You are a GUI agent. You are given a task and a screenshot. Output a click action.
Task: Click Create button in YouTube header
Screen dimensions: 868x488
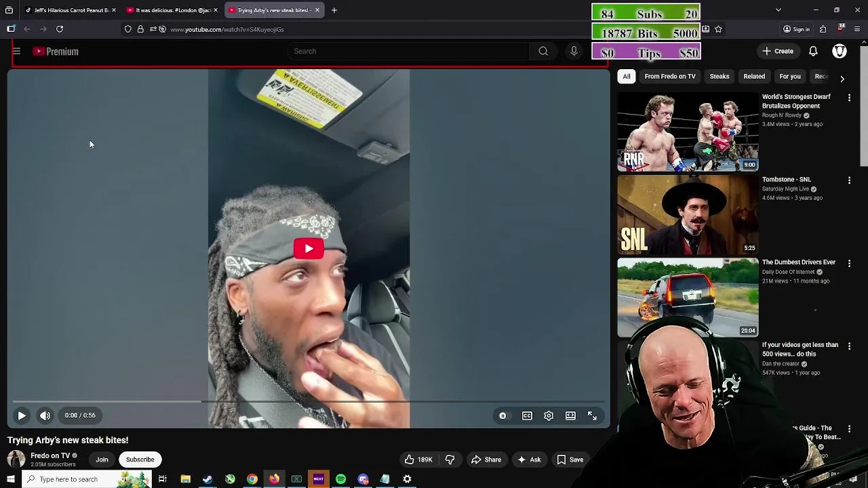point(777,51)
